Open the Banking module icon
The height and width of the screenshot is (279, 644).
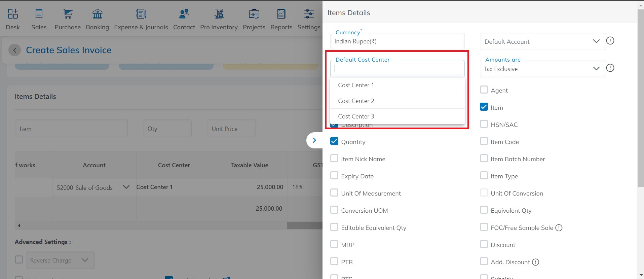click(98, 14)
